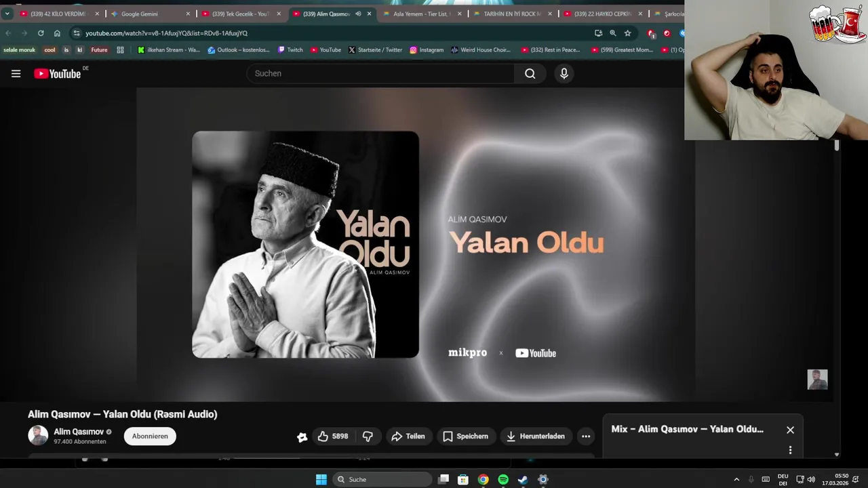Start voice search with the microphone
Viewport: 868px width, 488px height.
click(564, 73)
